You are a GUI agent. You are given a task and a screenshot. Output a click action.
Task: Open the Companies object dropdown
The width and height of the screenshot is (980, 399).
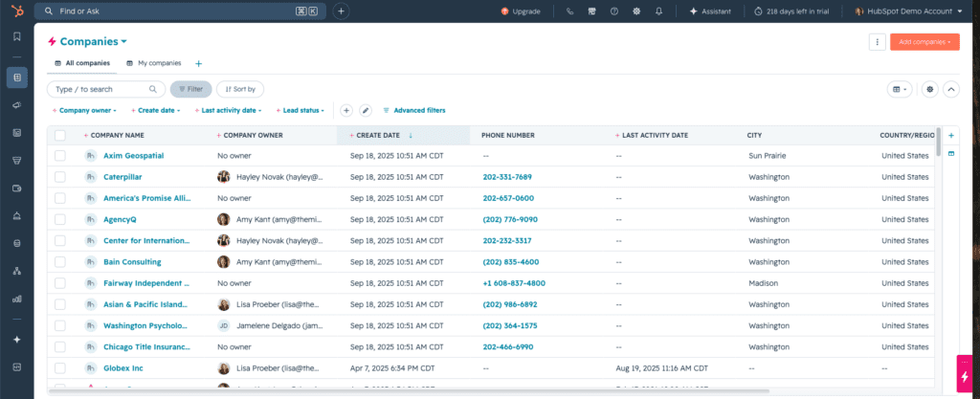point(93,41)
